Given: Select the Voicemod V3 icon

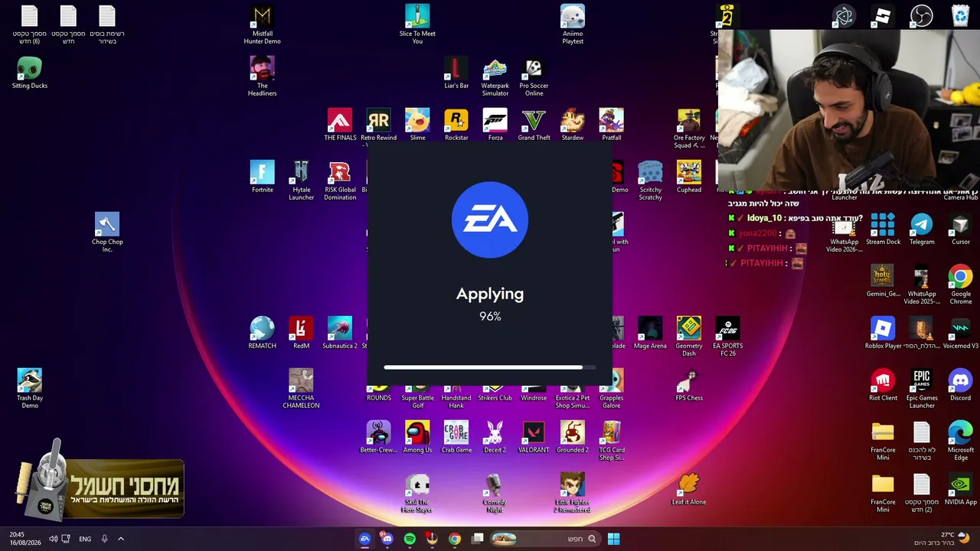Looking at the screenshot, I should tap(961, 333).
